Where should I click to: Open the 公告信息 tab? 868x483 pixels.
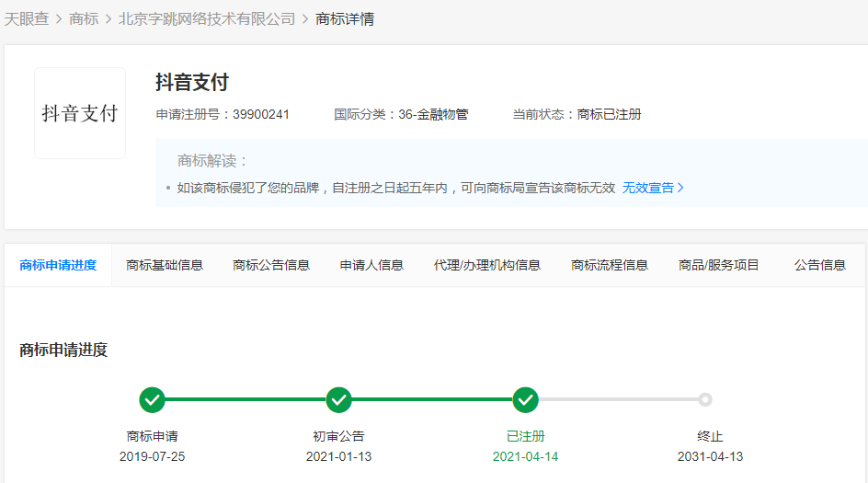point(820,265)
